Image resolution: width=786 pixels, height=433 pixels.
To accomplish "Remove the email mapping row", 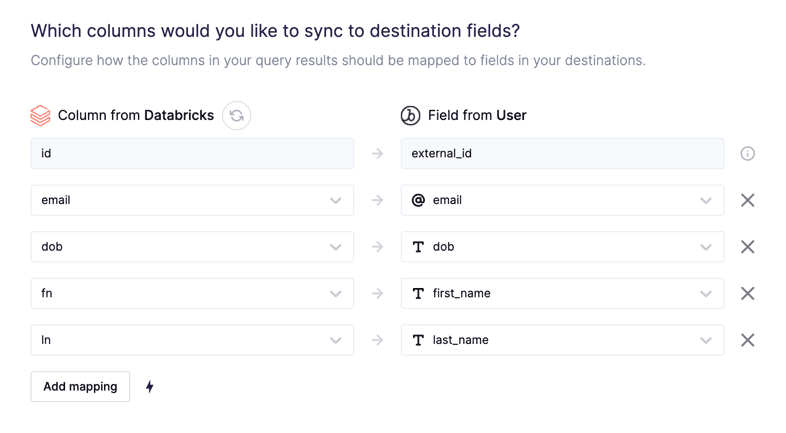I will click(x=747, y=200).
